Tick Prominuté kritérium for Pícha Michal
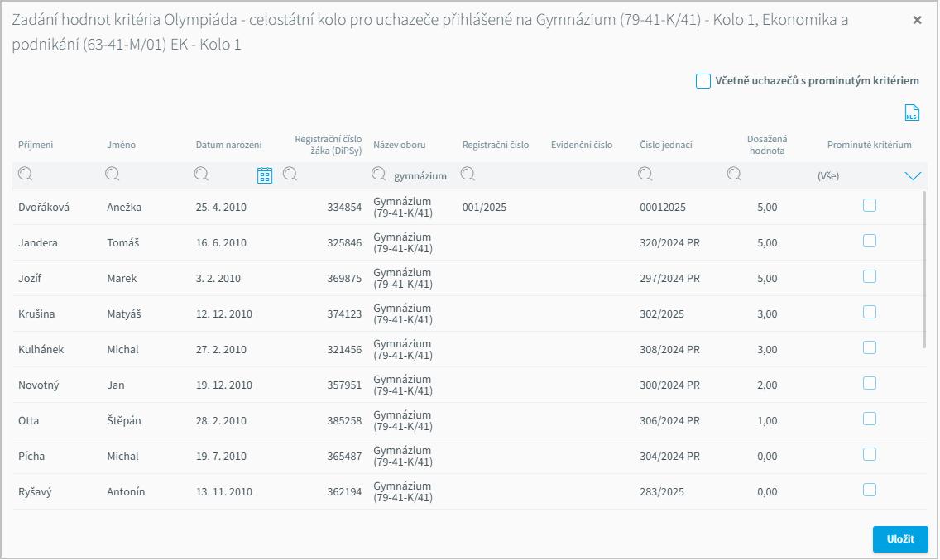Viewport: 940px width, 560px height. pos(870,454)
